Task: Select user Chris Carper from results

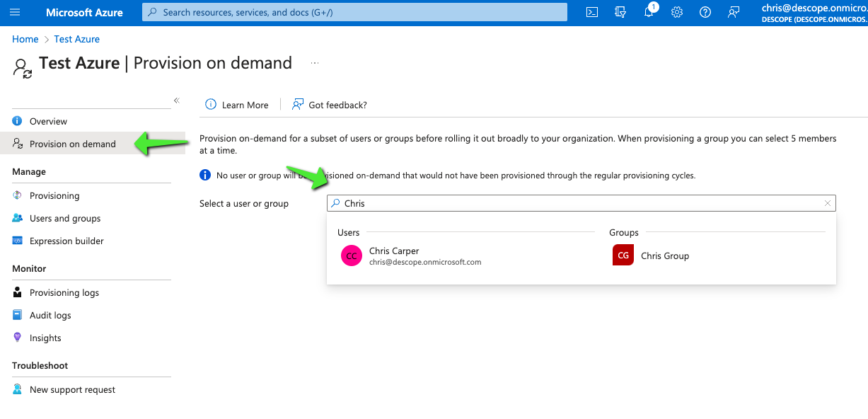Action: point(411,256)
